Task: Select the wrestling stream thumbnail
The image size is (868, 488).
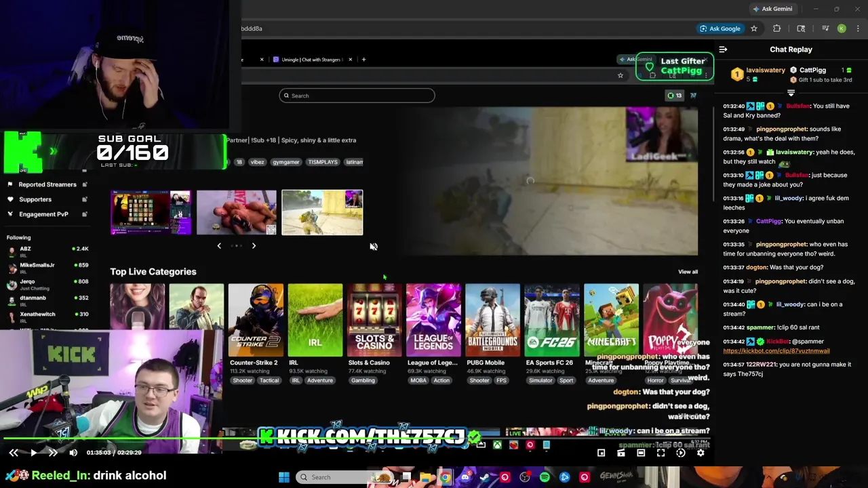Action: [237, 212]
